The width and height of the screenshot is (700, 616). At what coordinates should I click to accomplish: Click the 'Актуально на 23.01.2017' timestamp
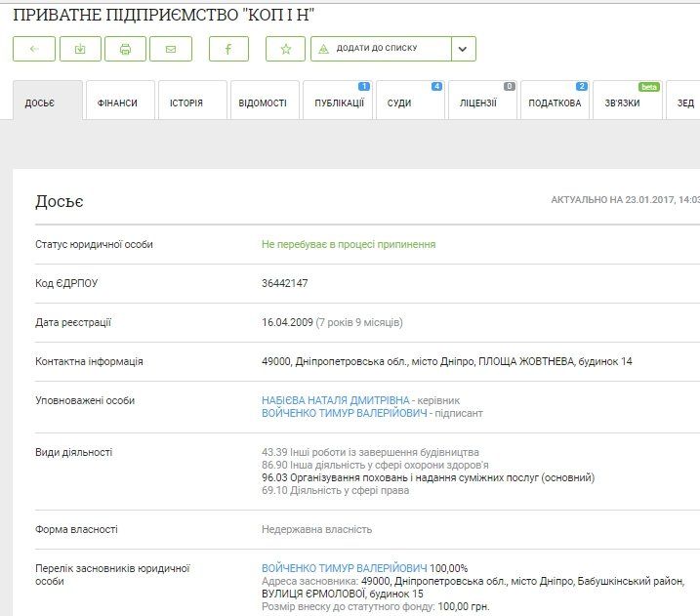(626, 199)
